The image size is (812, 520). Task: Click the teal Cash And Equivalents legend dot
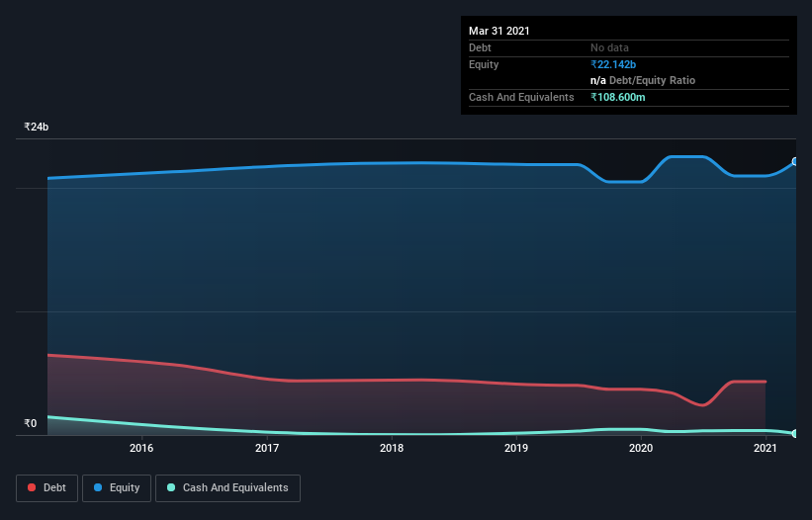(171, 487)
